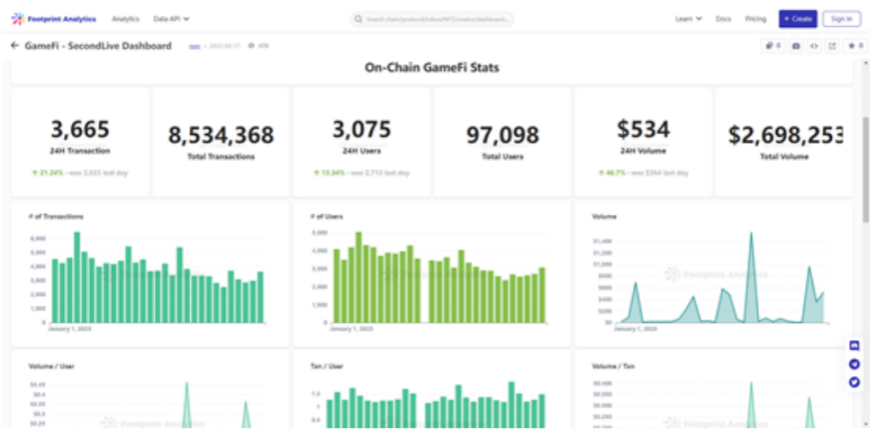Expand the Data API dropdown
The image size is (877, 448).
click(171, 19)
